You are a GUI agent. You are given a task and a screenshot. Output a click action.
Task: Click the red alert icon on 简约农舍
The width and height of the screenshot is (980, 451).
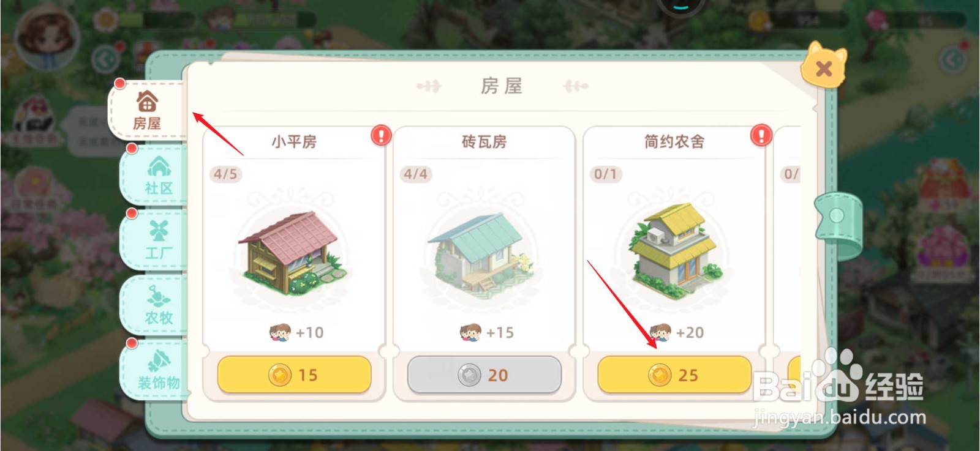coord(761,135)
